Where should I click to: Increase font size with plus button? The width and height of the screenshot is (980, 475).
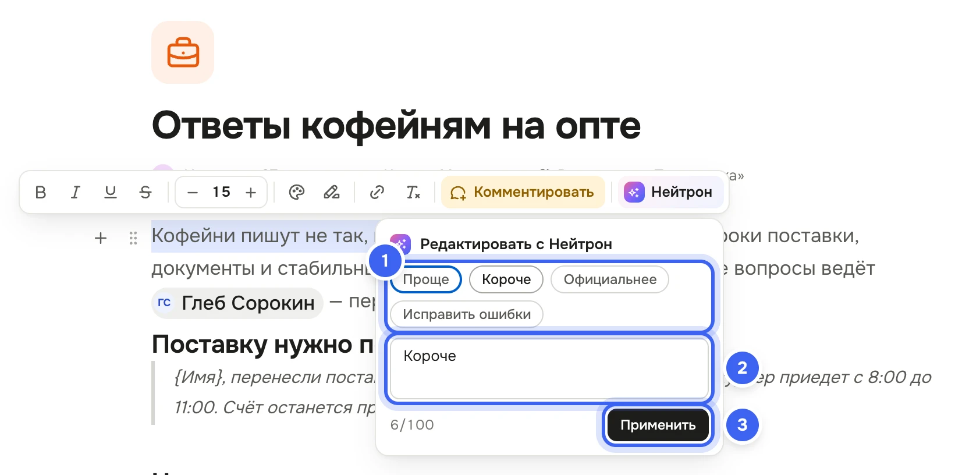pos(251,192)
